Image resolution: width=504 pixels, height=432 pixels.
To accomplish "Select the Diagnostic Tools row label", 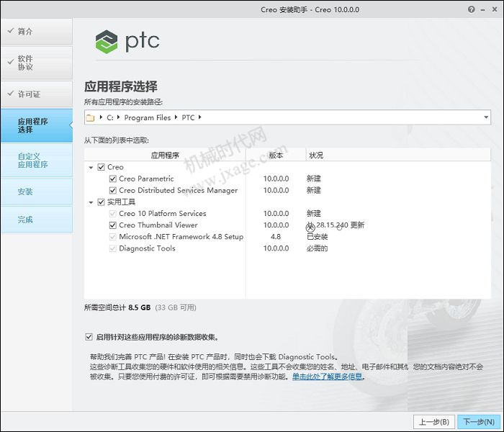I will click(x=147, y=248).
